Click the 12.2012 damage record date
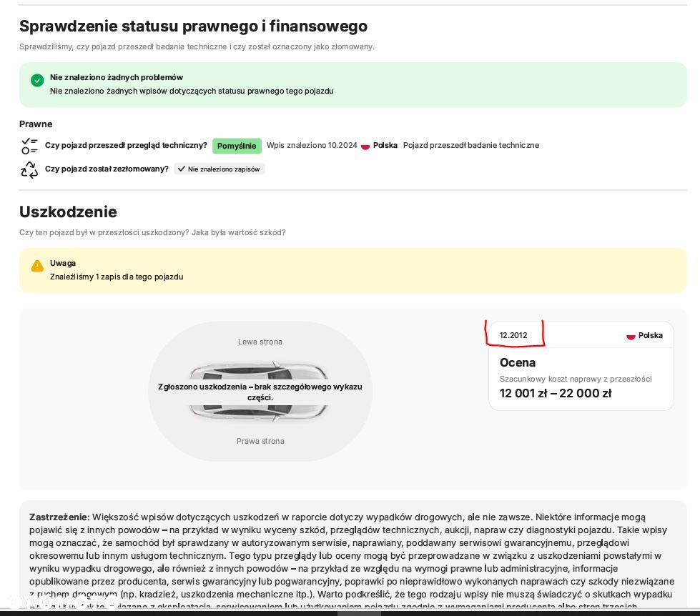The height and width of the screenshot is (616, 700). (x=513, y=335)
